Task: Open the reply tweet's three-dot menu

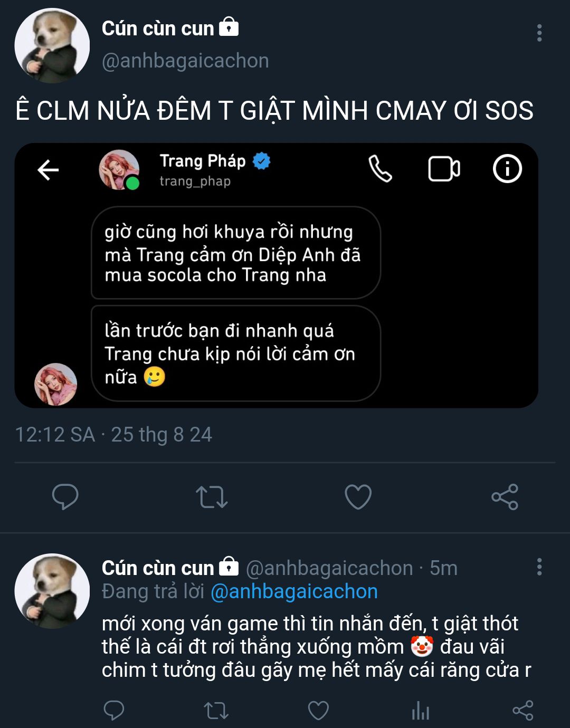Action: point(539,567)
